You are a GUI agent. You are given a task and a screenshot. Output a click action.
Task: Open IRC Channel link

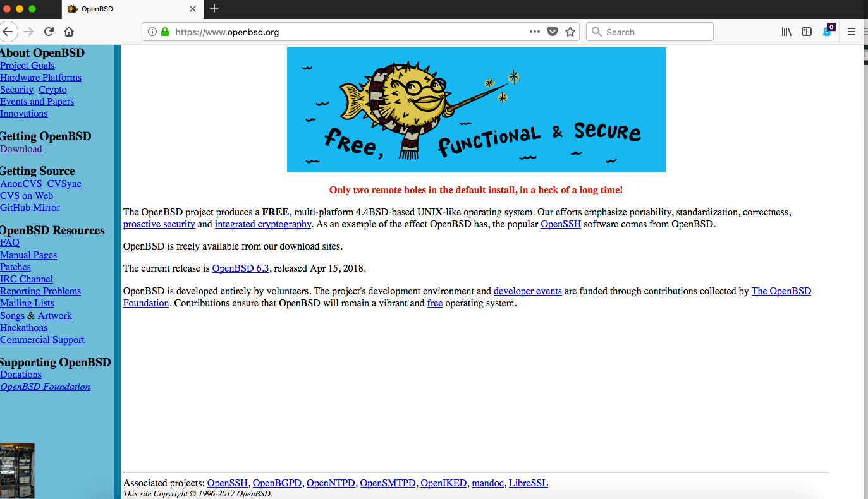[x=27, y=279]
